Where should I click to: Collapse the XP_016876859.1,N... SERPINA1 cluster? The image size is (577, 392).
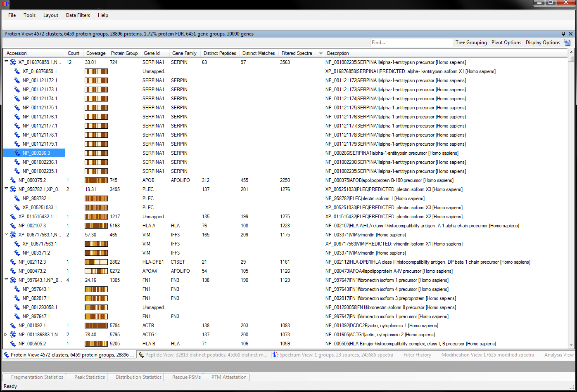click(x=6, y=62)
